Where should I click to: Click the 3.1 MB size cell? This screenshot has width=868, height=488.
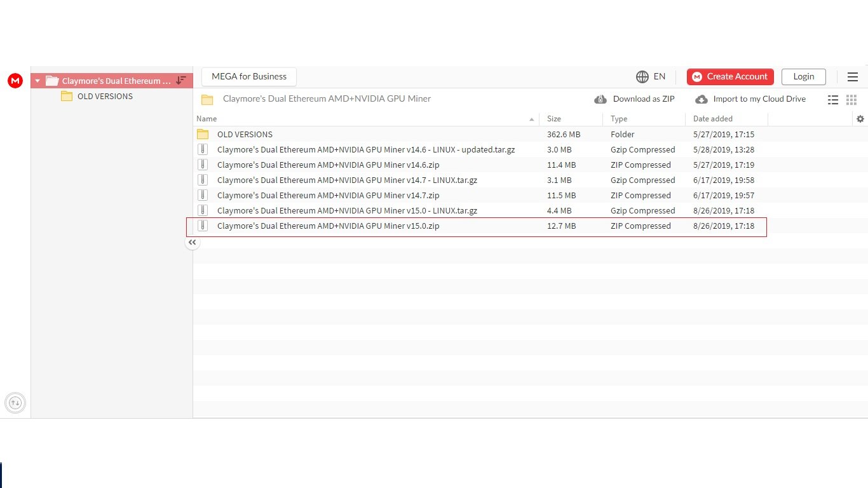pos(559,180)
